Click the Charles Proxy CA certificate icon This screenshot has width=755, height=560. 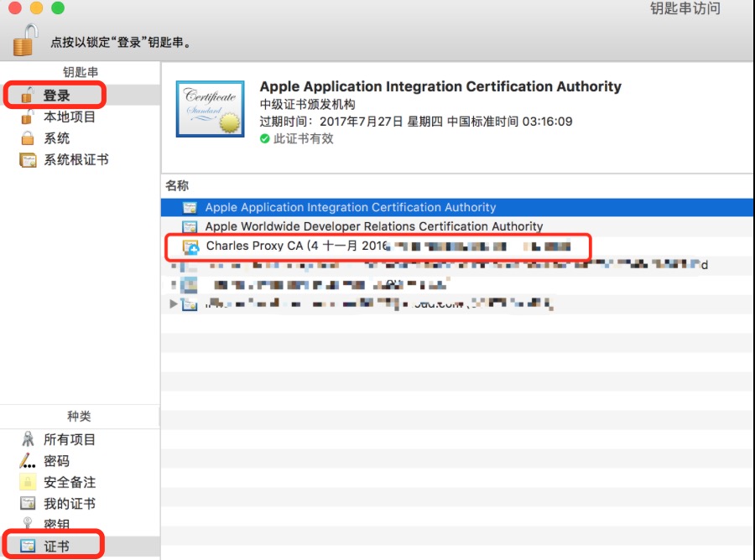coord(190,246)
